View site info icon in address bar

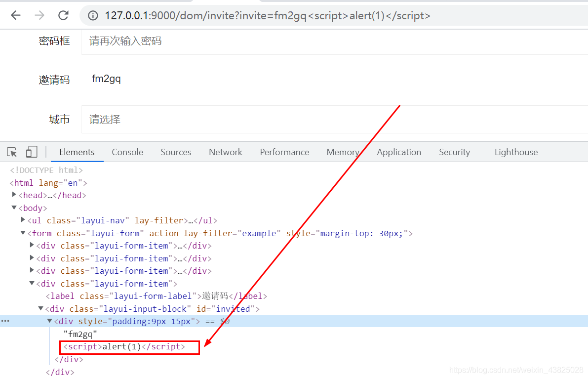point(93,15)
